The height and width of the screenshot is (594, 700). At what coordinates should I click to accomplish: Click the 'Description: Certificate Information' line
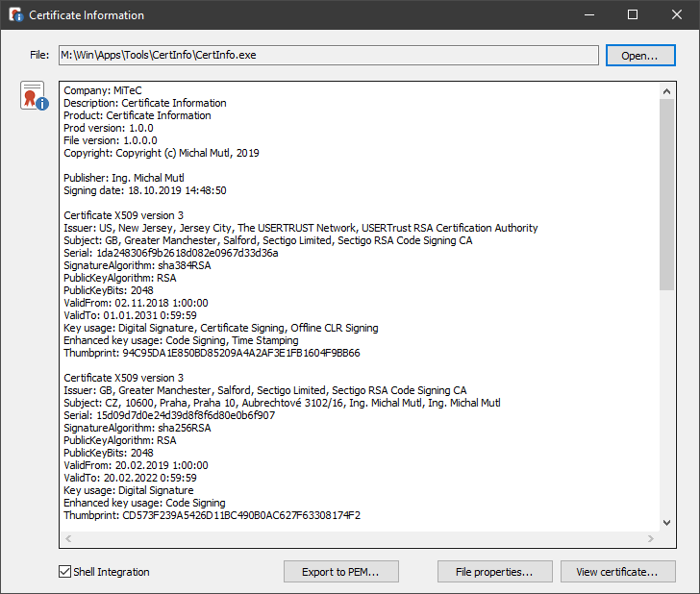coord(145,103)
